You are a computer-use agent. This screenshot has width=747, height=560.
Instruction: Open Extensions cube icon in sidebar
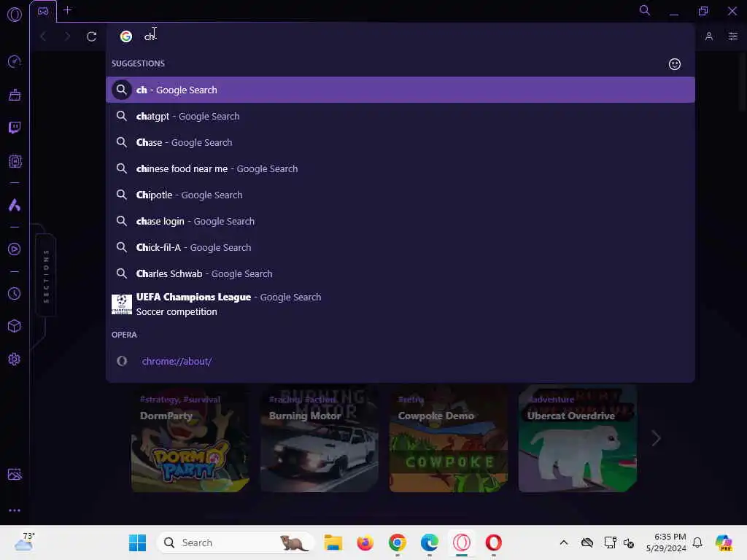click(15, 326)
